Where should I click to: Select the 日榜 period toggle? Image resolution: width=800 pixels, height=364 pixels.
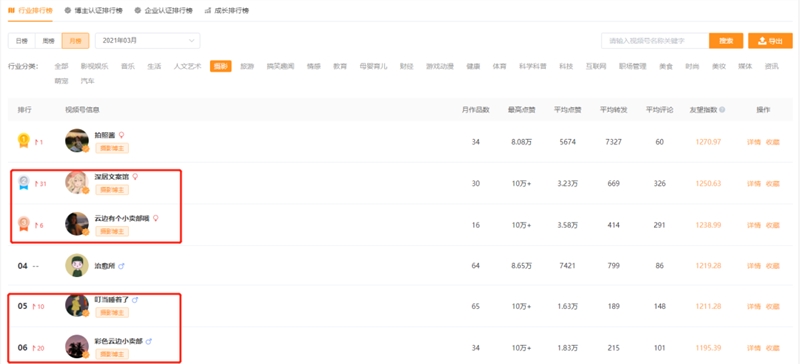point(21,41)
